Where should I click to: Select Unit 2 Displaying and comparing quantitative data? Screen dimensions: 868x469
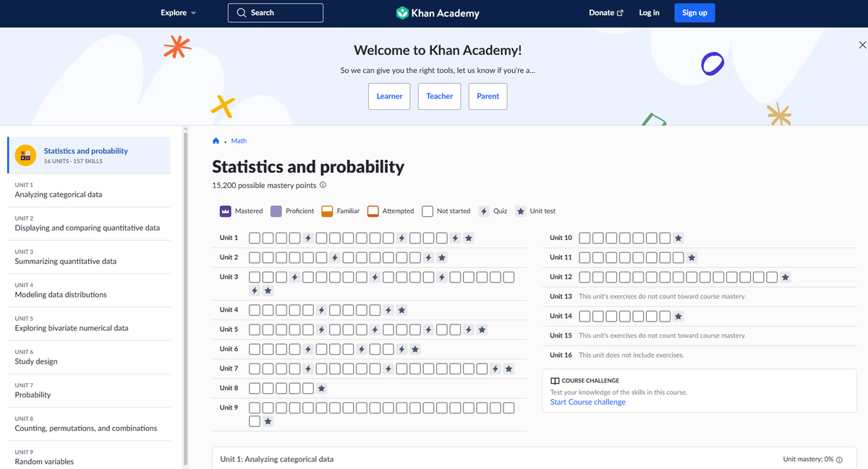pos(89,223)
